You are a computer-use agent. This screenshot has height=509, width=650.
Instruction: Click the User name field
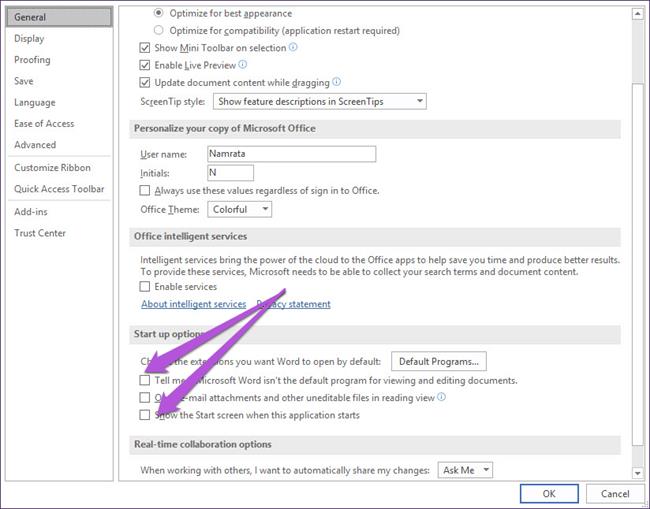point(291,154)
